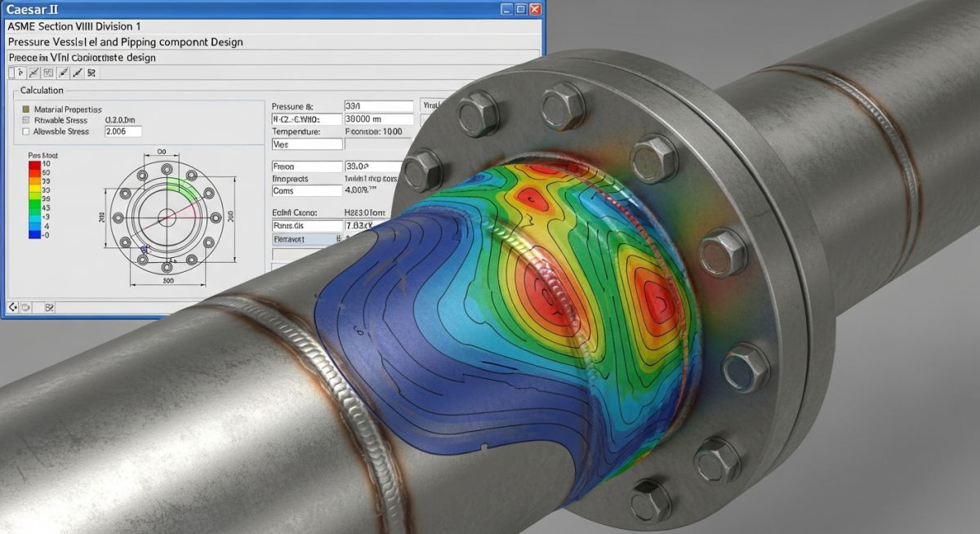Open the Flemavert dropdown

(x=307, y=239)
